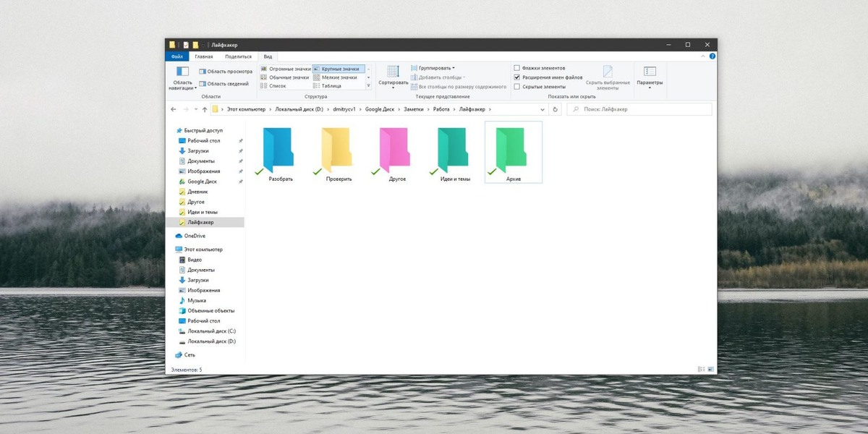
Task: Open Область навигации pane button
Action: [182, 78]
